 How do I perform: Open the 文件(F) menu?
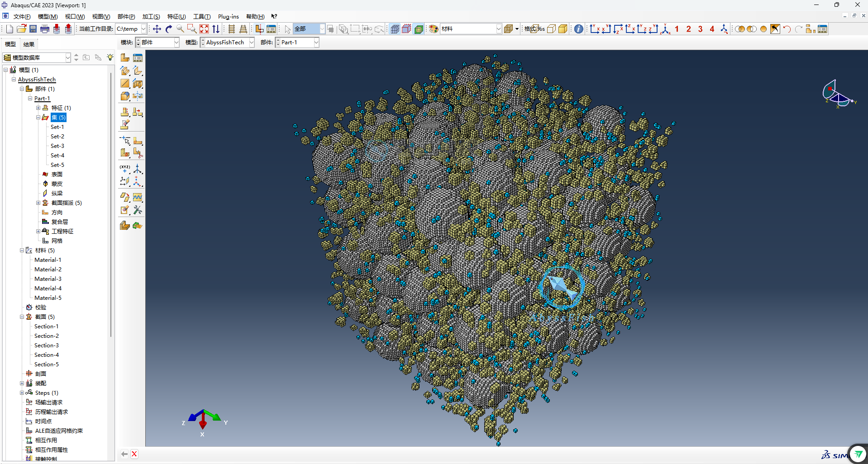tap(22, 17)
